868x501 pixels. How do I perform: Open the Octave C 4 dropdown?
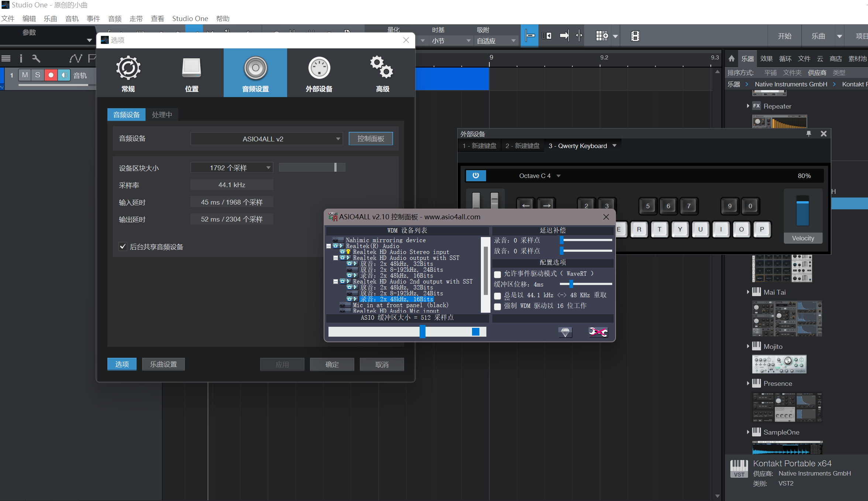(x=539, y=176)
